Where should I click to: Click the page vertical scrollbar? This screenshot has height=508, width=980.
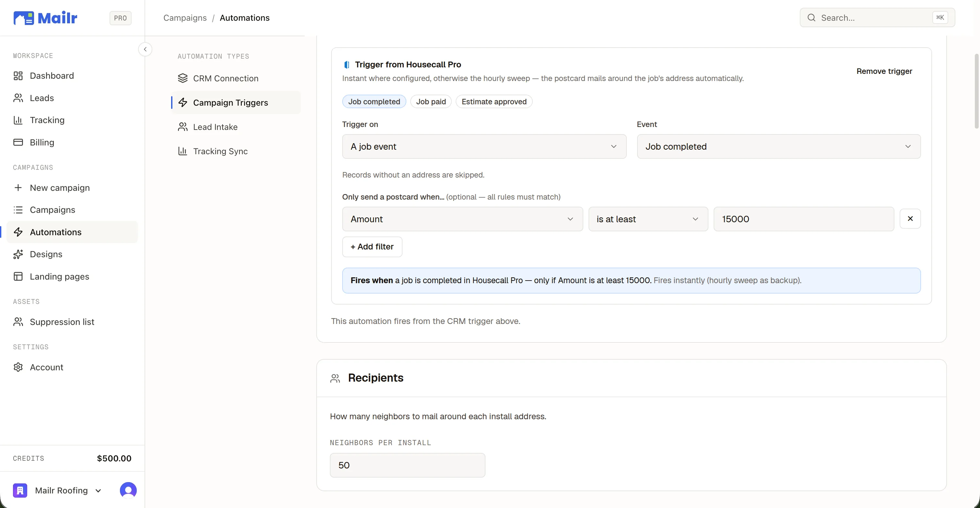click(976, 91)
